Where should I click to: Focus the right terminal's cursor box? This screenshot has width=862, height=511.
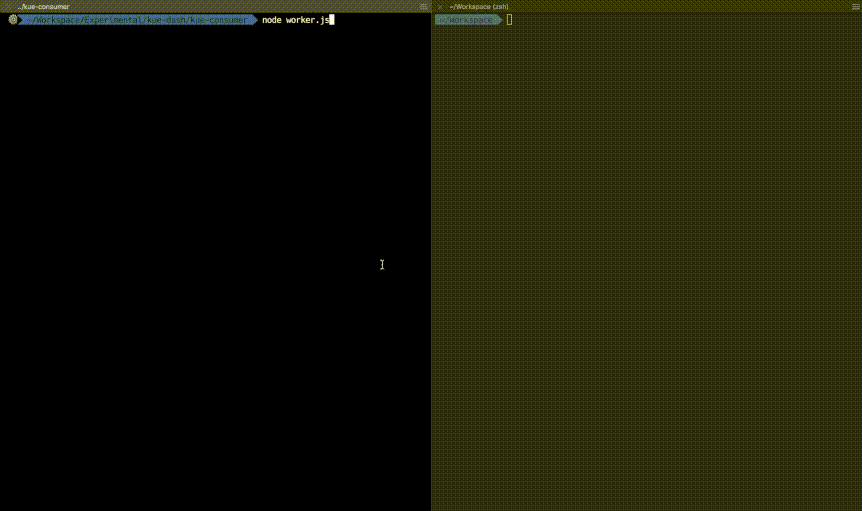[510, 20]
